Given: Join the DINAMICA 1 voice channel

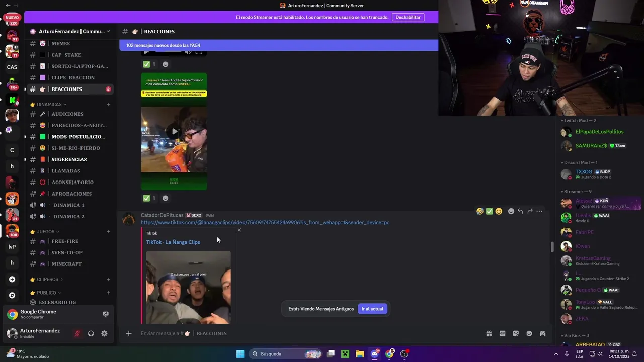Looking at the screenshot, I should click(x=70, y=205).
